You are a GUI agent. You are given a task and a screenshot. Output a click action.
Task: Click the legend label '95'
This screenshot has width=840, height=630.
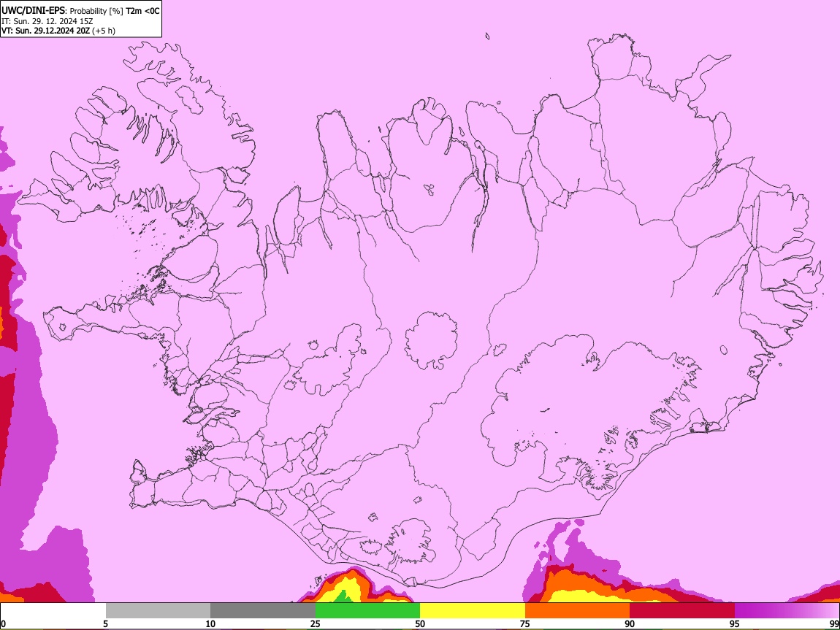[x=735, y=623]
